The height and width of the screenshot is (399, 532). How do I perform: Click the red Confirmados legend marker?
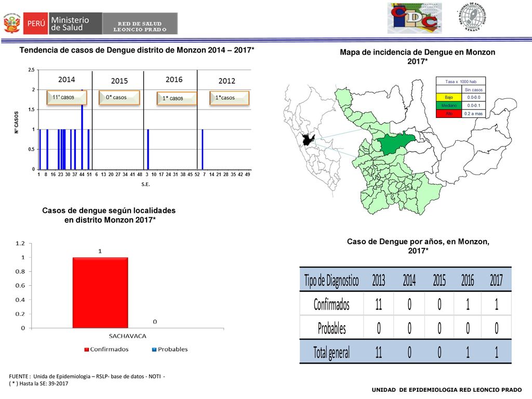[x=87, y=350]
